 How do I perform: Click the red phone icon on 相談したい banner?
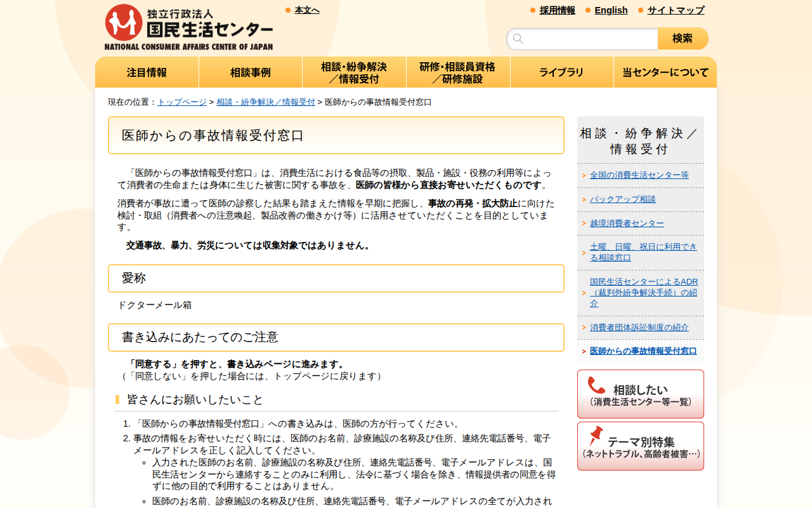tap(596, 385)
